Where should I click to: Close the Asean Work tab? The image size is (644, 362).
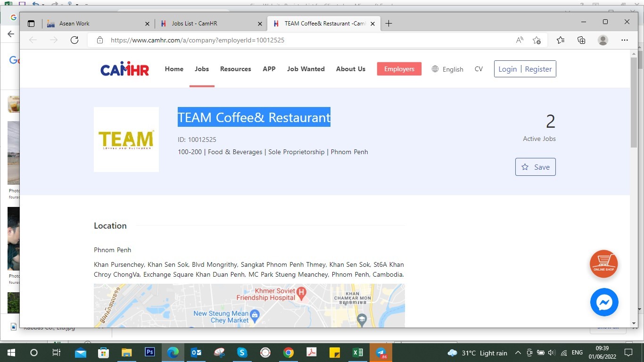tap(147, 24)
